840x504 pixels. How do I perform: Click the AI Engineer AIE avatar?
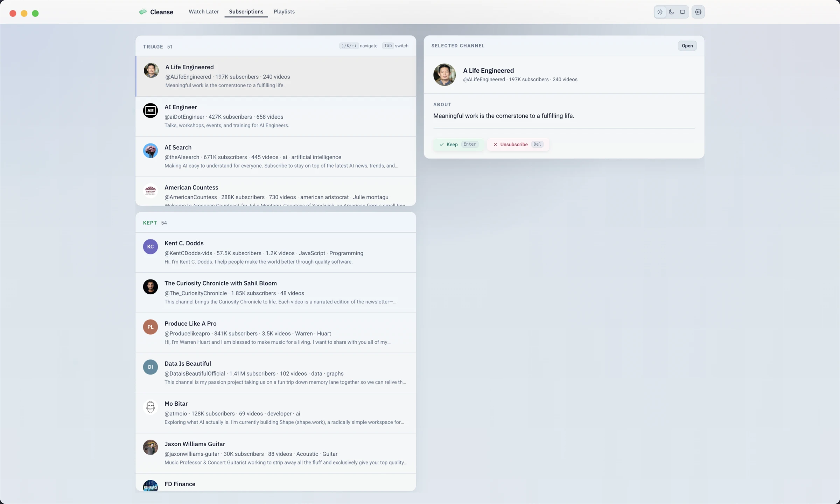[x=150, y=111]
